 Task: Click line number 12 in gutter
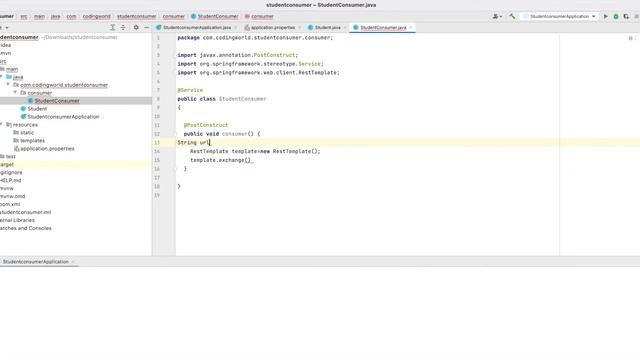point(157,134)
